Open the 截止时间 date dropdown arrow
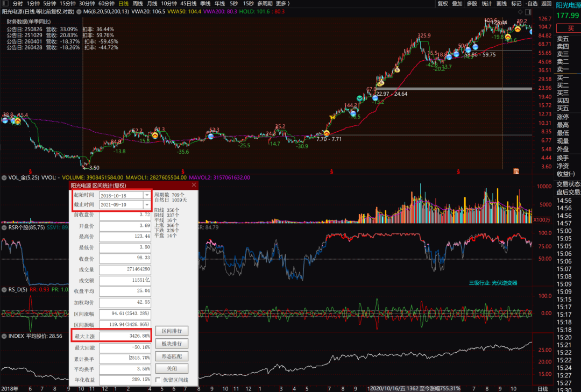 (147, 204)
